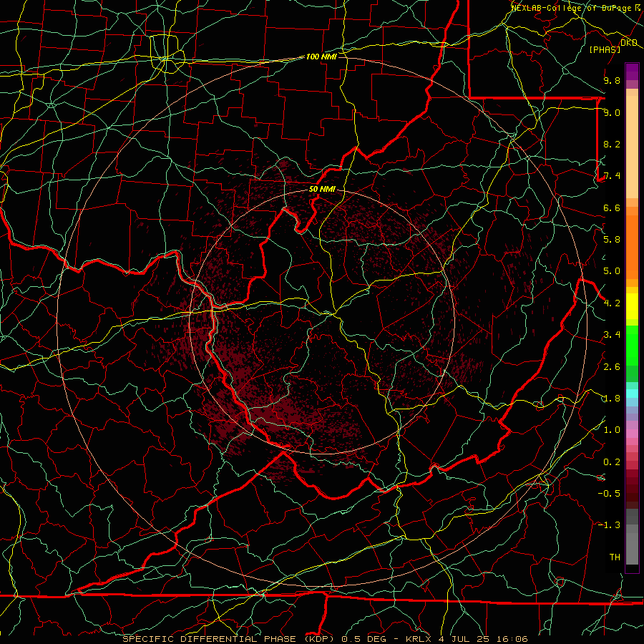The height and width of the screenshot is (644, 644).
Task: Pick the gray swatch at color scale bottom
Action: coord(632,548)
